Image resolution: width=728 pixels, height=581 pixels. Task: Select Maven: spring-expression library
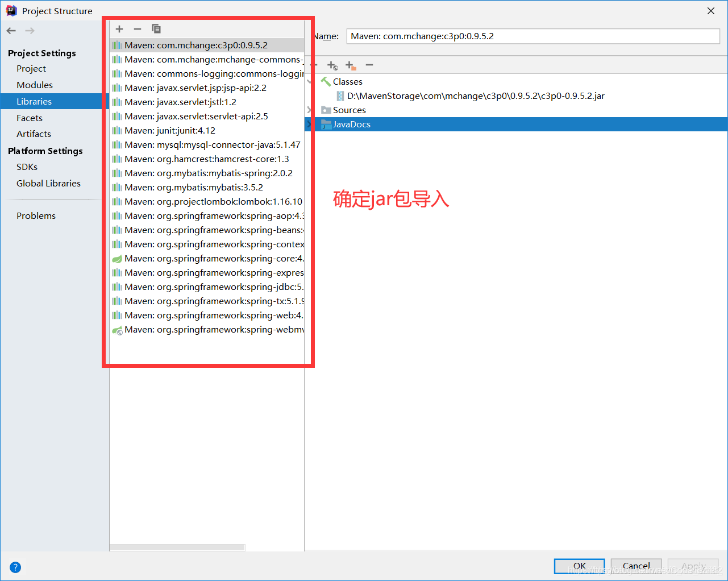(x=207, y=273)
